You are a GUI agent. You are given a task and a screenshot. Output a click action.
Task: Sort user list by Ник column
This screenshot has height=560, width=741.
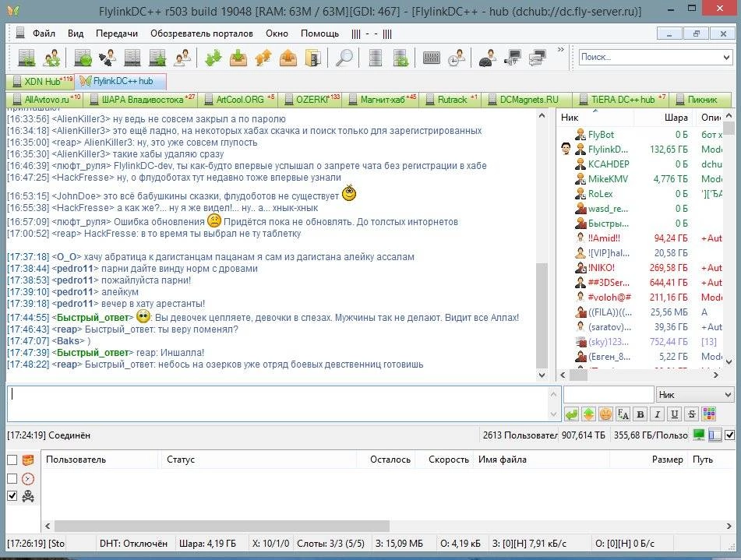point(595,118)
